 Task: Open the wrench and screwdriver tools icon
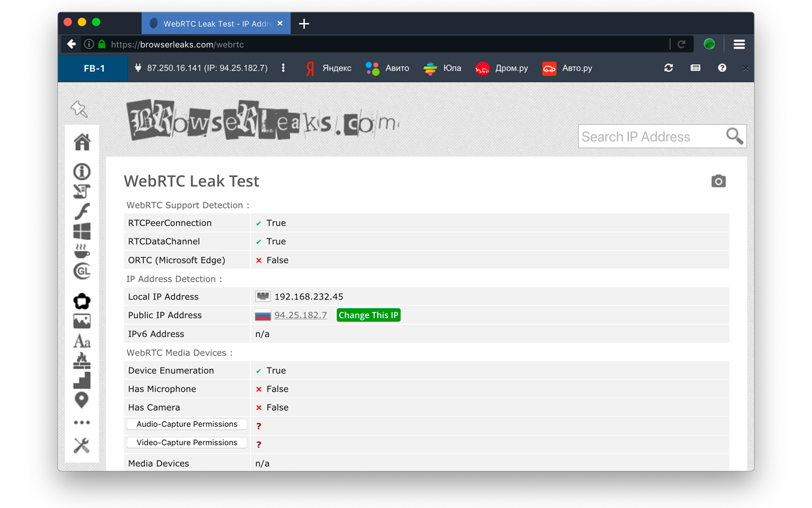[x=82, y=446]
